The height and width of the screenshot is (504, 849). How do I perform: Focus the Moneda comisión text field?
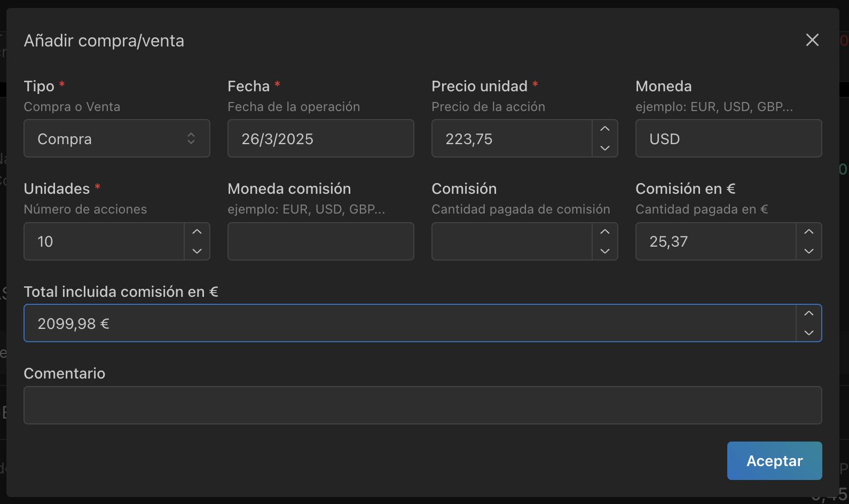321,241
